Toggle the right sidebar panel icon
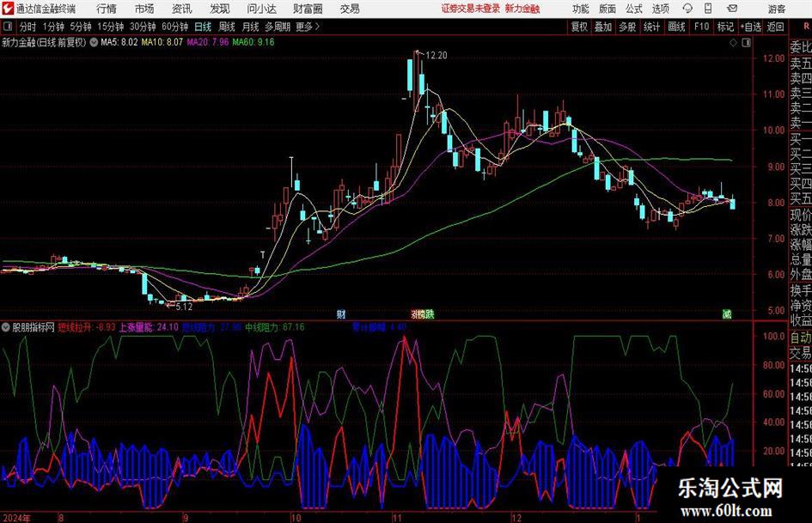This screenshot has height=523, width=812. click(746, 43)
